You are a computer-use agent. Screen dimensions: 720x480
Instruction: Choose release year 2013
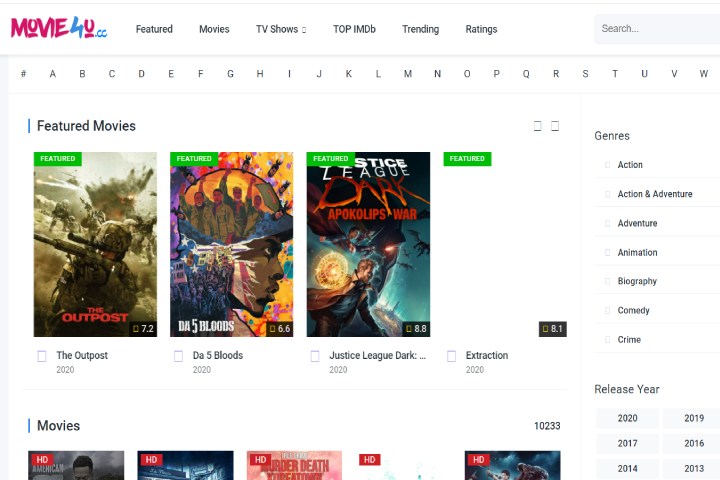tap(694, 469)
